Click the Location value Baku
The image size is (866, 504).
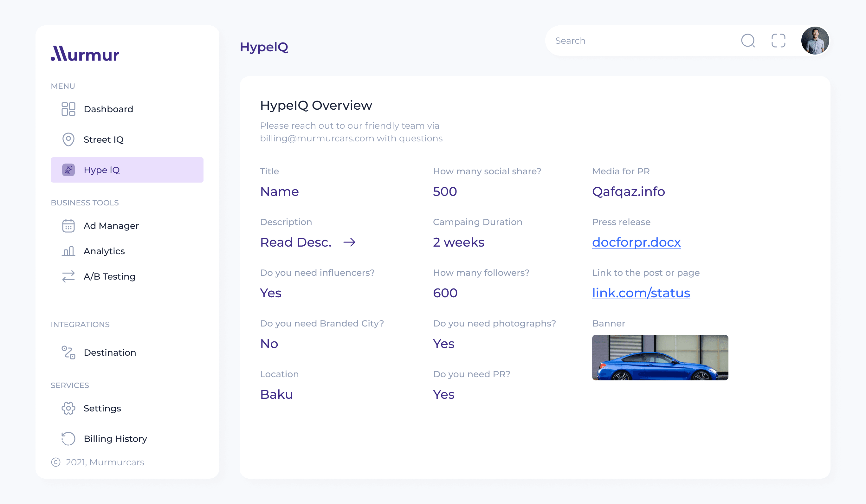276,394
